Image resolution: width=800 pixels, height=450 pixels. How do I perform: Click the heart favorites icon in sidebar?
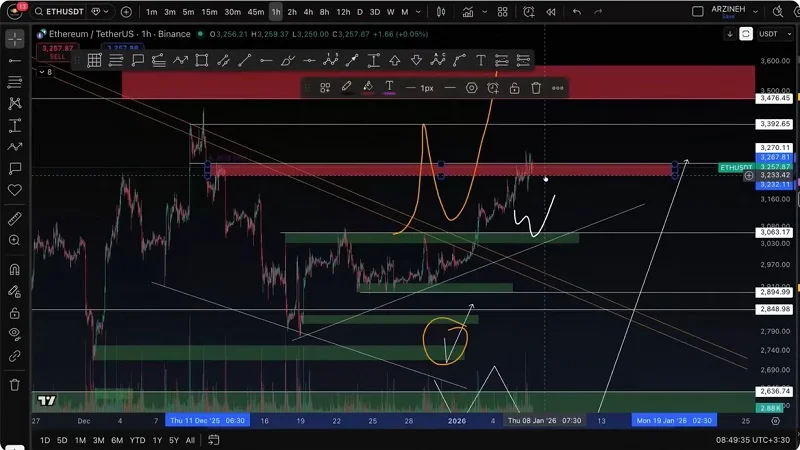14,189
